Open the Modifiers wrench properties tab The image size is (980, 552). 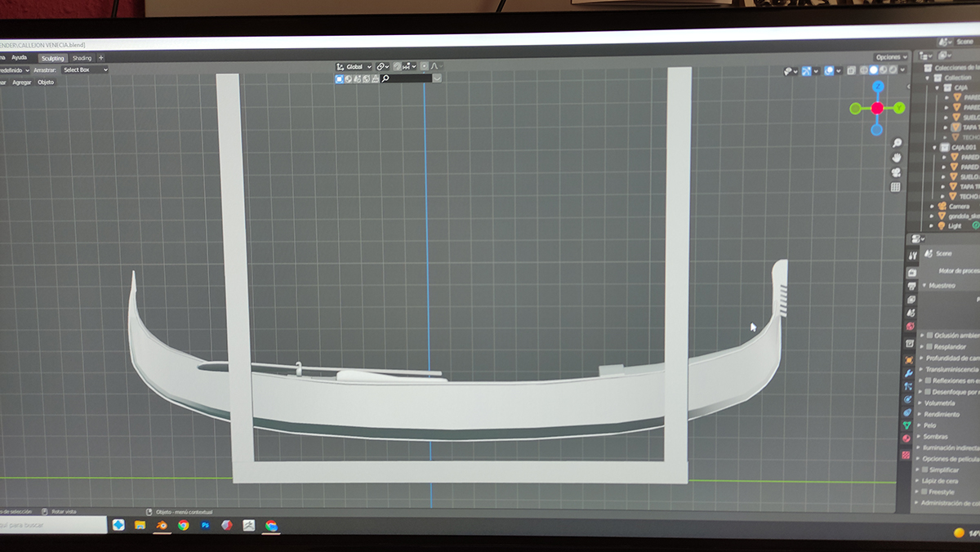point(907,373)
